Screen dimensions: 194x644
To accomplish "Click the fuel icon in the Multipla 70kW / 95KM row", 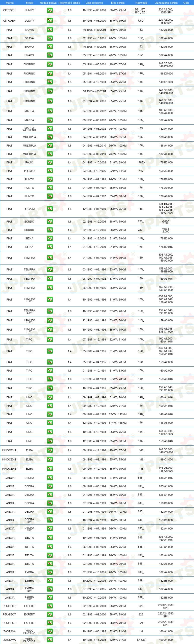I will click(50, 137).
